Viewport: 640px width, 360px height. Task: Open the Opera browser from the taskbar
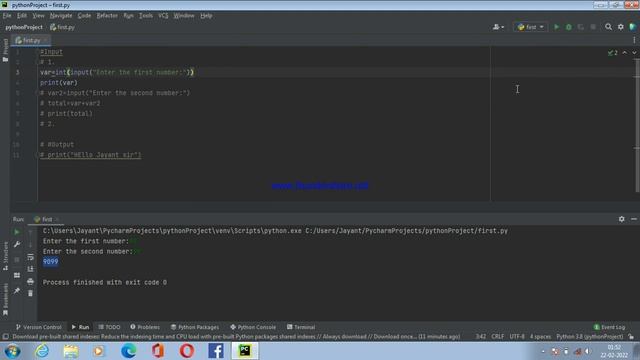[187, 351]
